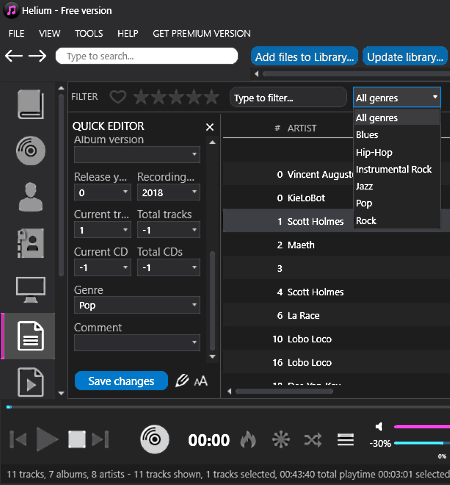Open the monitor icon view in sidebar
Viewport: 450px width, 485px height.
click(30, 290)
